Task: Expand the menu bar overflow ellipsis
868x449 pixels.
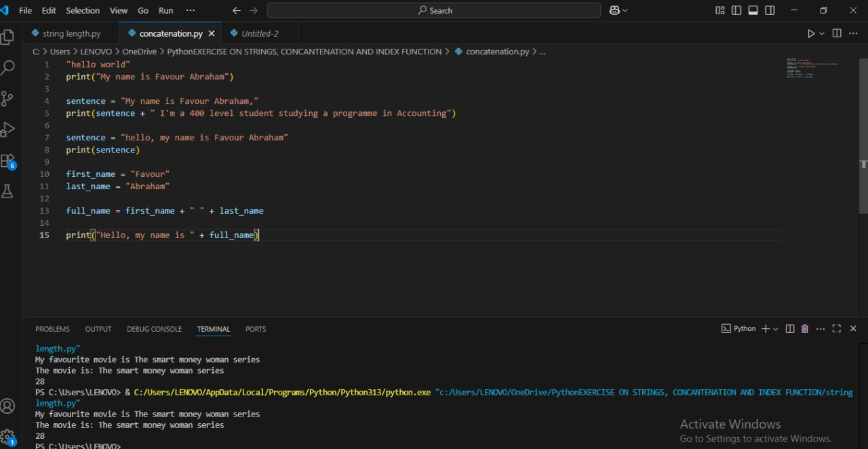Action: coord(190,10)
